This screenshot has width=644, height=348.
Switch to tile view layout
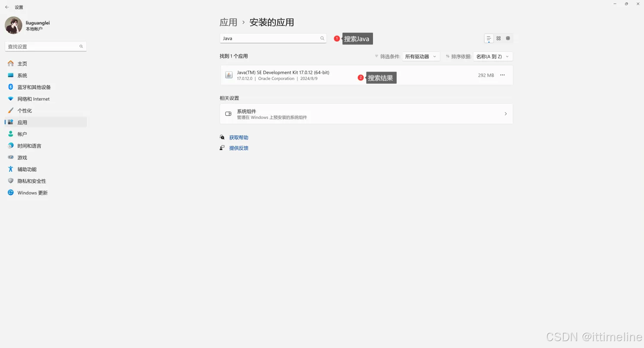tap(508, 38)
